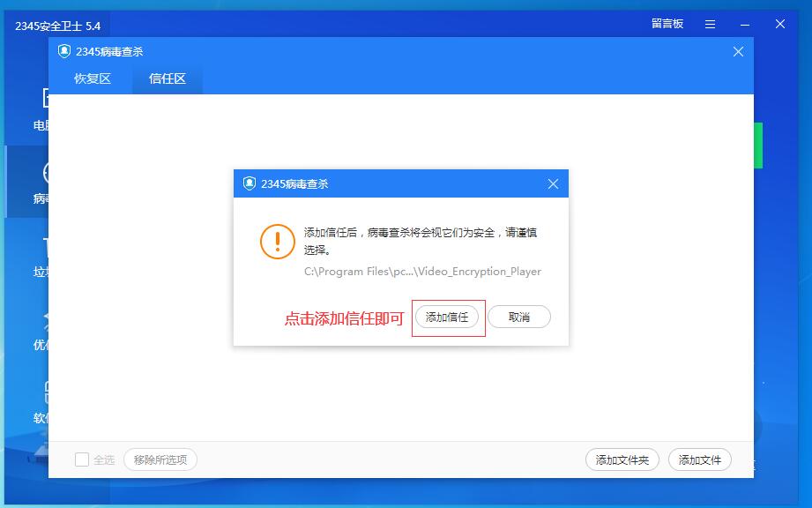Viewport: 812px width, 508px height.
Task: Click the 2345安全卫士 5.4 title text
Action: coord(57,26)
